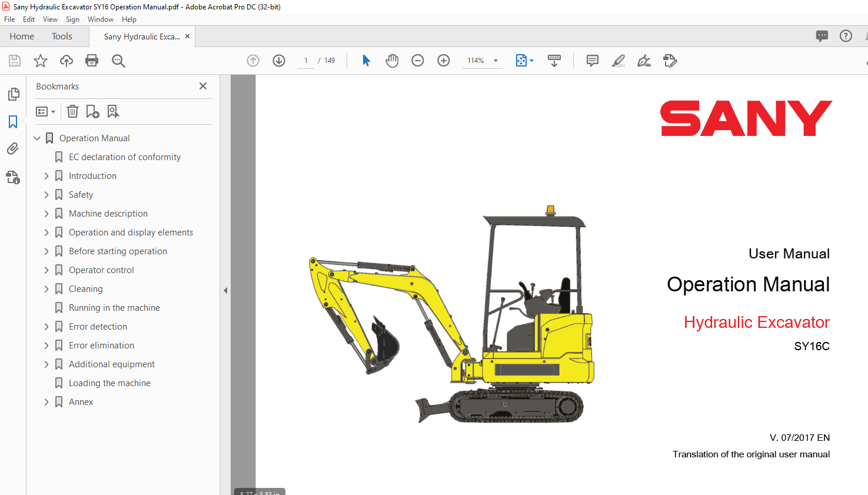
Task: Go to previous page arrow
Action: [253, 61]
